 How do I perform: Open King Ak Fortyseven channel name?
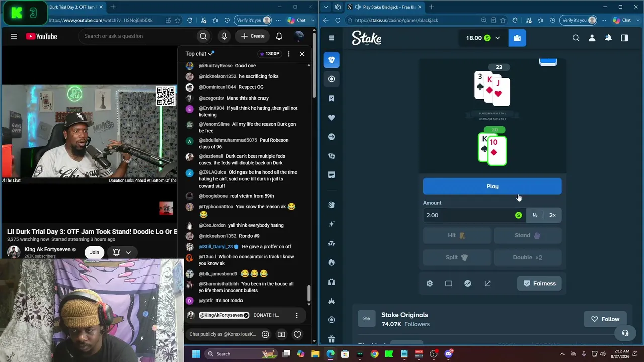[x=48, y=250]
